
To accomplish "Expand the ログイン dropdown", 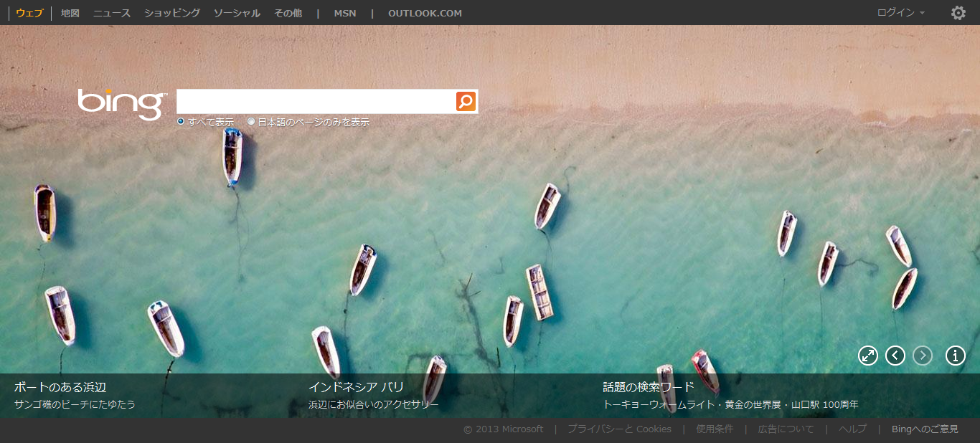I will [x=900, y=13].
